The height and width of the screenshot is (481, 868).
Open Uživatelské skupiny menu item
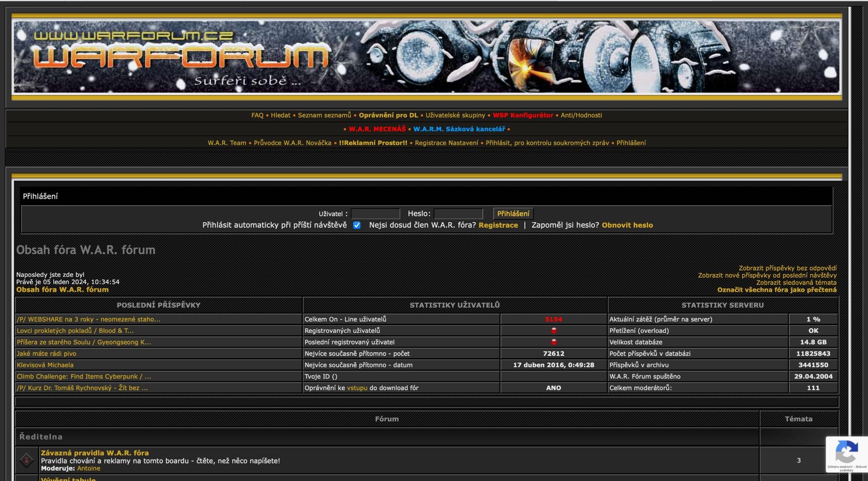point(455,115)
